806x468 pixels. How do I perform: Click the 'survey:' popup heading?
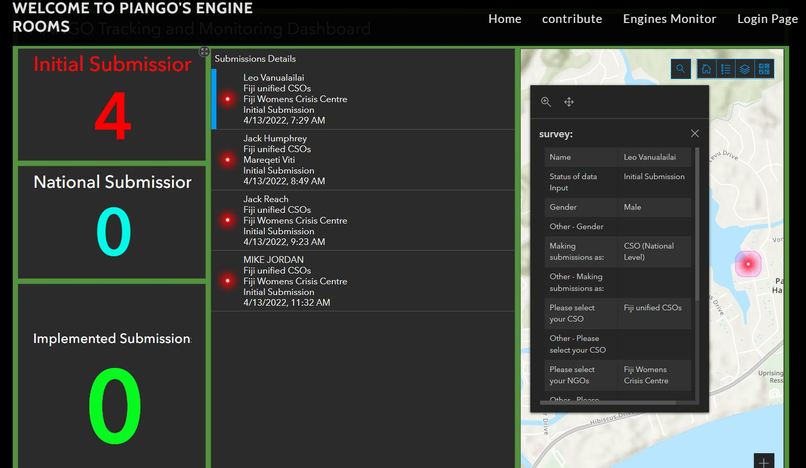[x=556, y=134]
